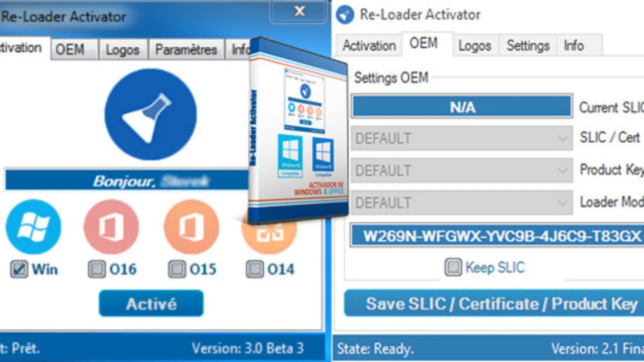Click the State: Ready. status text
This screenshot has height=362, width=644.
pyautogui.click(x=375, y=348)
